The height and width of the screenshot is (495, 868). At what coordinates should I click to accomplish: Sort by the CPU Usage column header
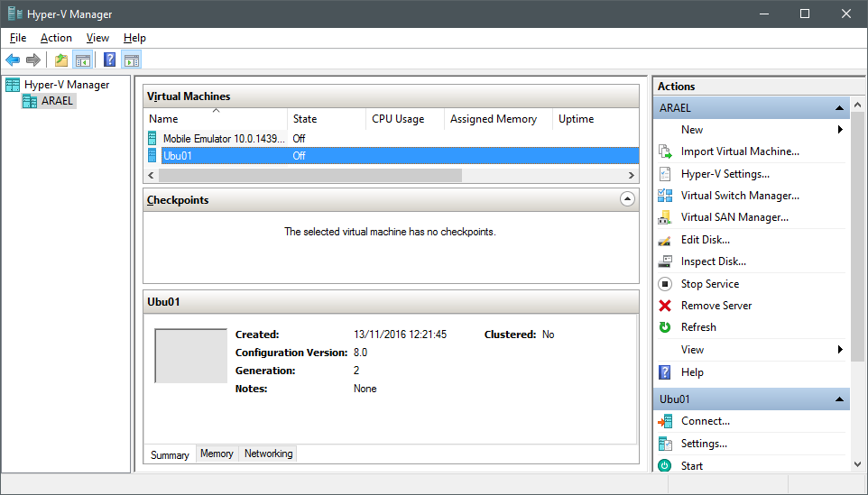[405, 119]
